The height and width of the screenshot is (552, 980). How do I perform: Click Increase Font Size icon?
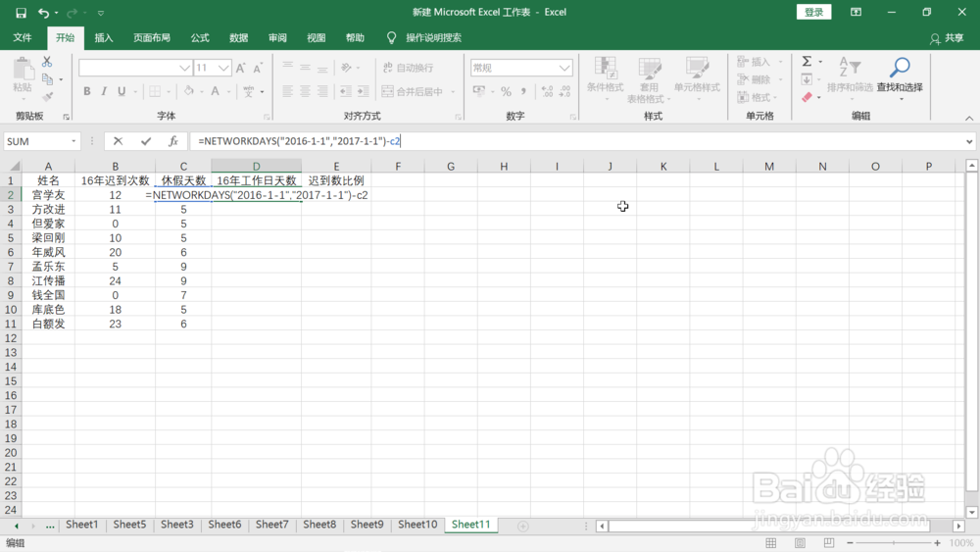(241, 68)
